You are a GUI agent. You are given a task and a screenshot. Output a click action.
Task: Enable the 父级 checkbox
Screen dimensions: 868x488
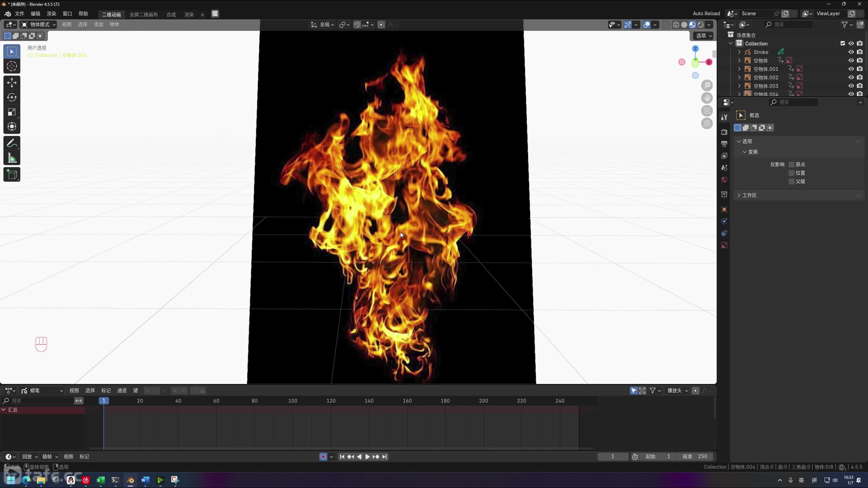[x=791, y=181]
